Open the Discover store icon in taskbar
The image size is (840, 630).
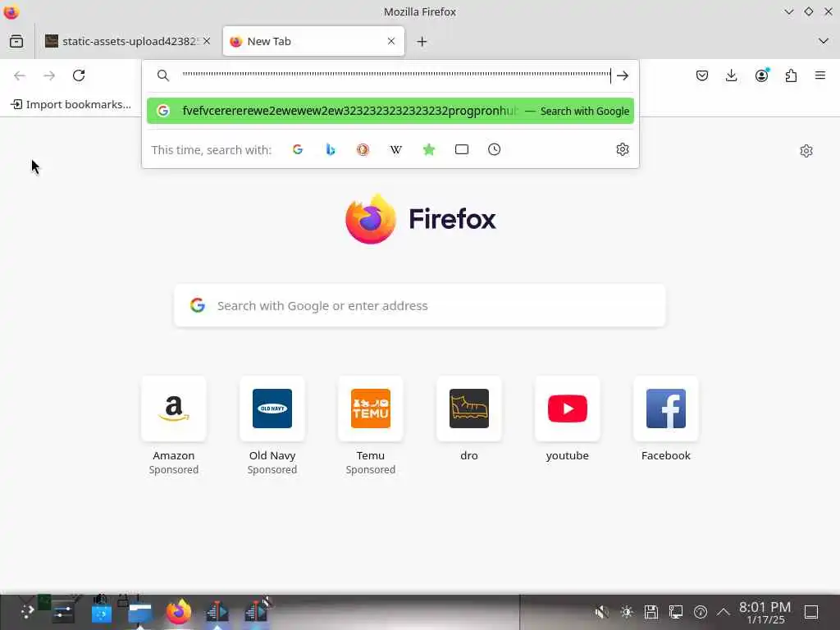coord(101,612)
